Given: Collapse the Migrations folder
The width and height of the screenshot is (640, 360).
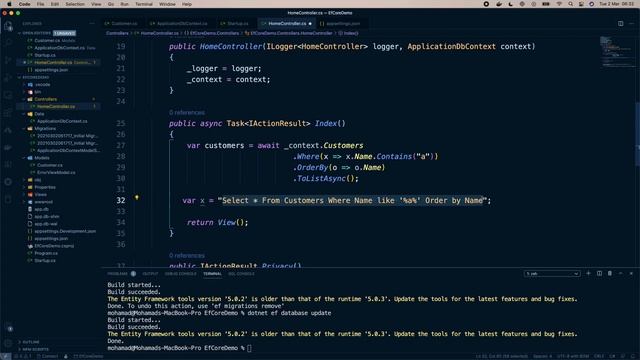Looking at the screenshot, I should 24,129.
